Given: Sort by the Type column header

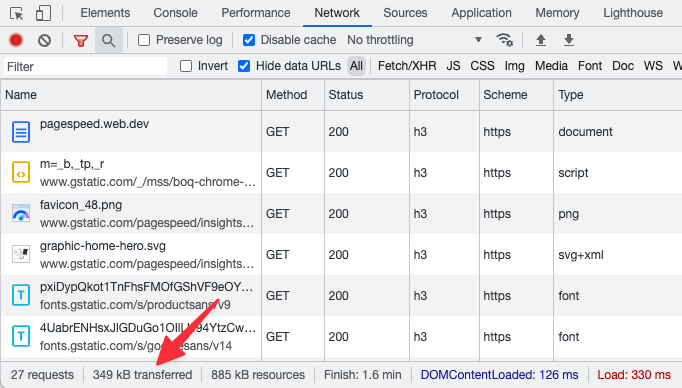Looking at the screenshot, I should (618, 95).
